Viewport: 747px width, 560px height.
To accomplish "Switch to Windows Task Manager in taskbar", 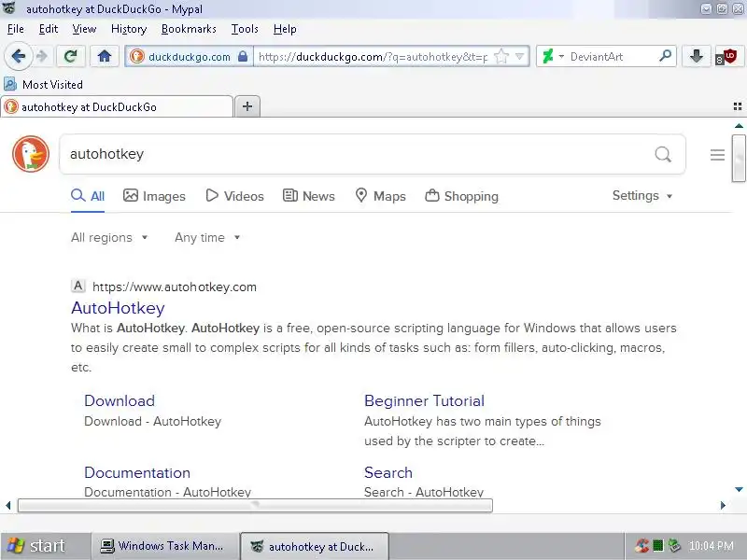I will coord(165,546).
